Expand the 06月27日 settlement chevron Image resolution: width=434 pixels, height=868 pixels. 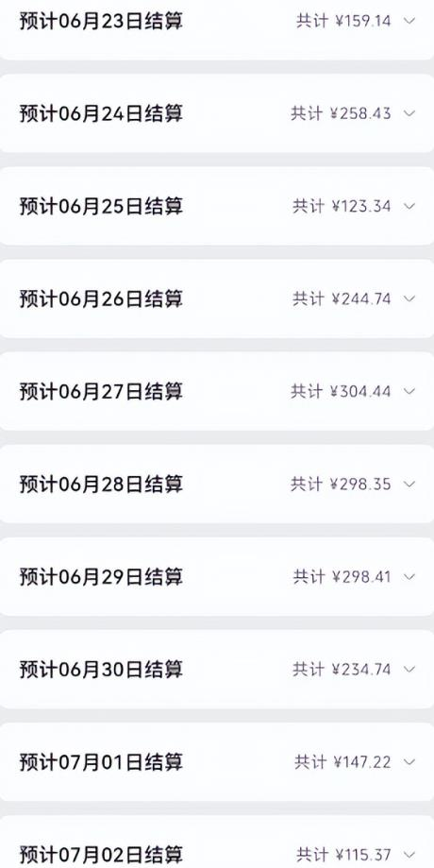[409, 391]
